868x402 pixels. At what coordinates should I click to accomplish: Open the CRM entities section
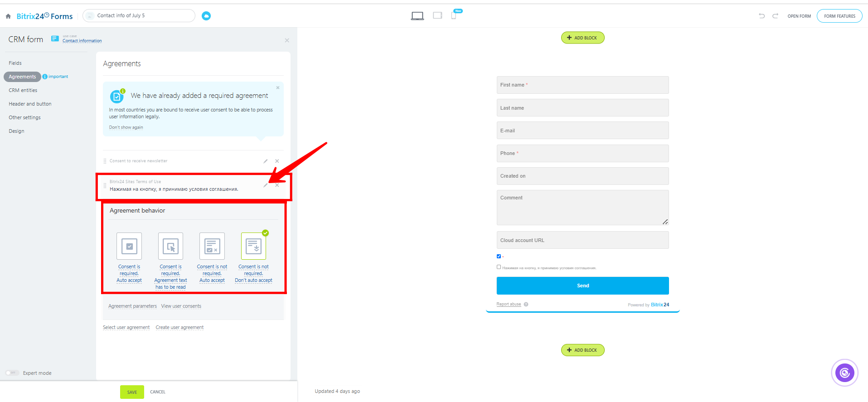pyautogui.click(x=23, y=90)
